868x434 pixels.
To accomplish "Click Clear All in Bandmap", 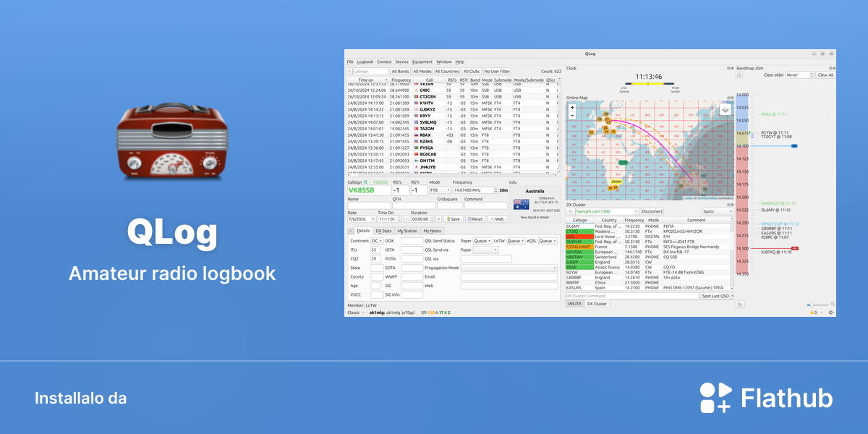I will pyautogui.click(x=825, y=75).
